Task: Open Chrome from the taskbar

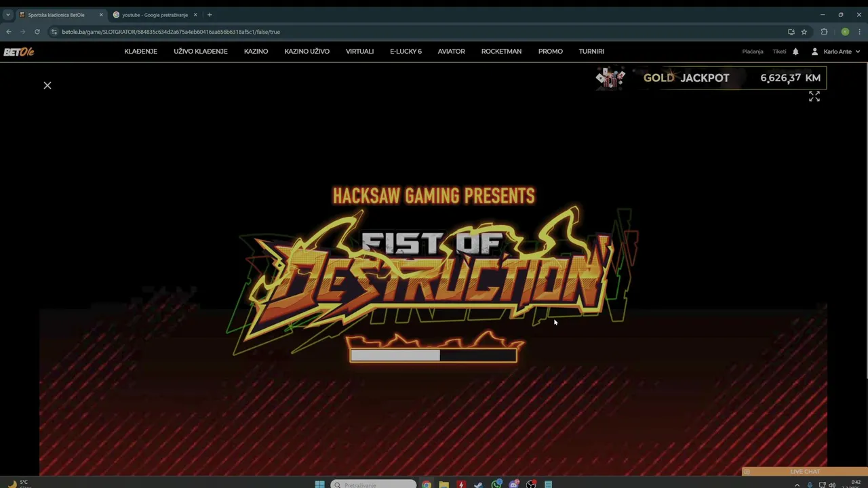Action: tap(426, 485)
